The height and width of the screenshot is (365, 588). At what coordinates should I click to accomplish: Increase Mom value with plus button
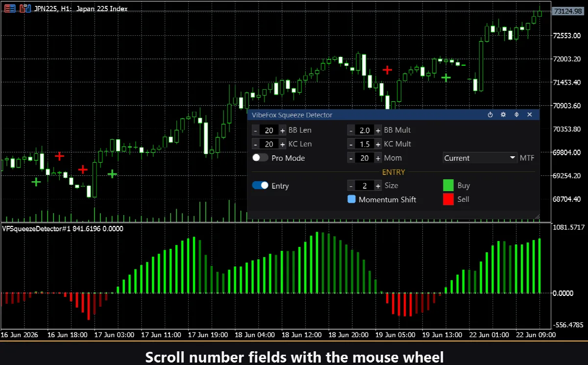tap(378, 158)
